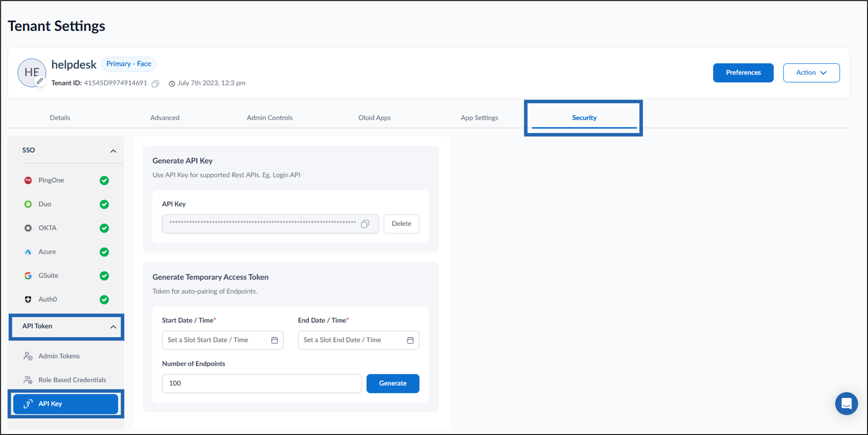Click the green check next to OKTA
Viewport: 868px width, 435px height.
(x=104, y=228)
